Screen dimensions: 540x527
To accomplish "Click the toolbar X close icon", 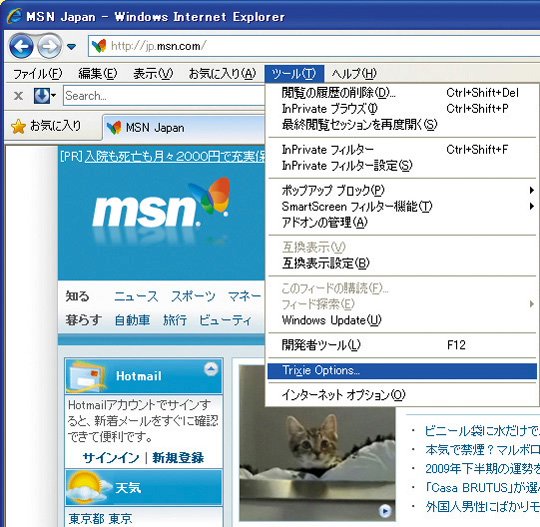I will [19, 96].
